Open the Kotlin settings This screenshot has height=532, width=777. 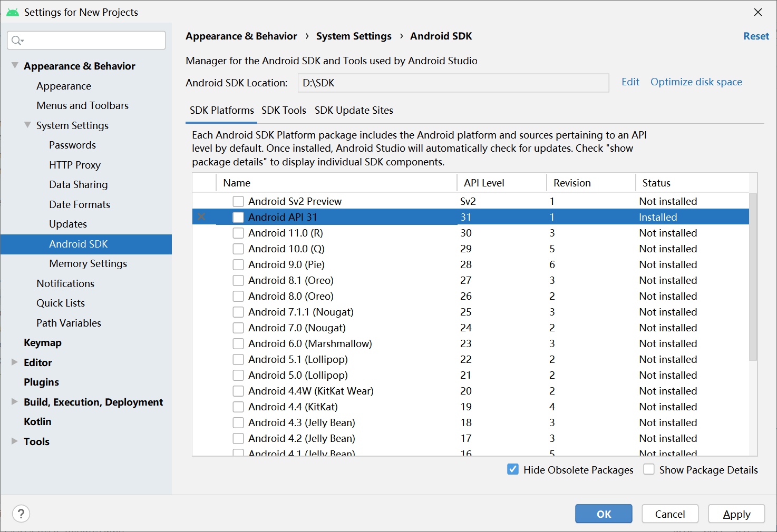(37, 421)
